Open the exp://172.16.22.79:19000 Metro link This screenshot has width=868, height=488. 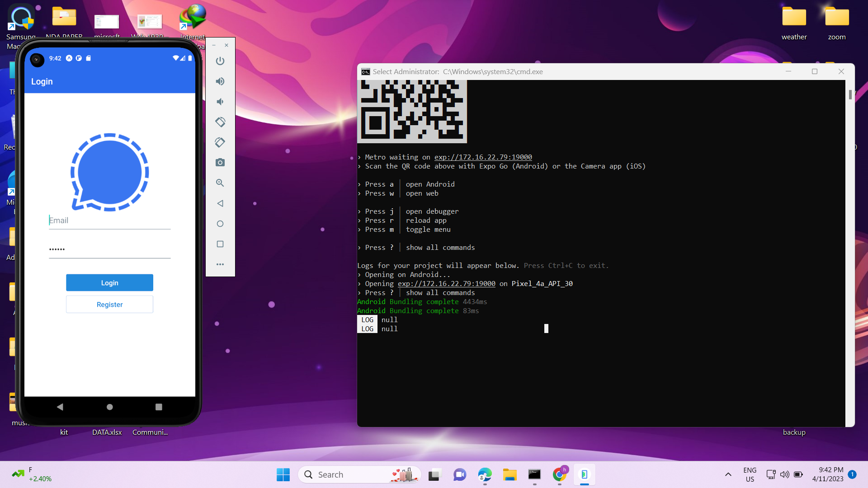pos(483,157)
